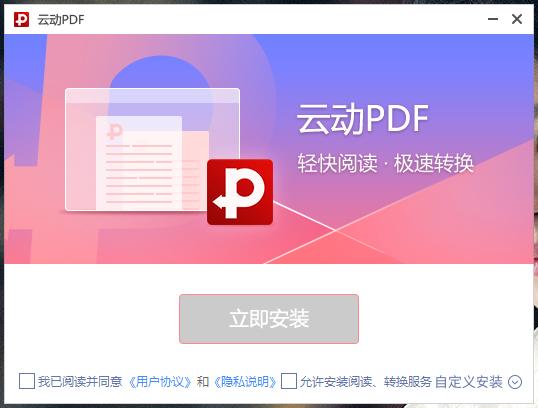
Task: Click the 我已阅读并同意 label text
Action: click(x=80, y=382)
